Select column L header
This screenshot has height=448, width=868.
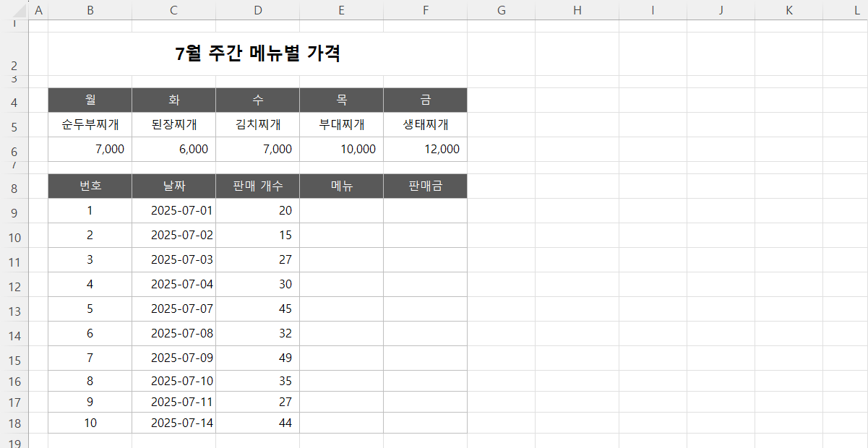[856, 10]
